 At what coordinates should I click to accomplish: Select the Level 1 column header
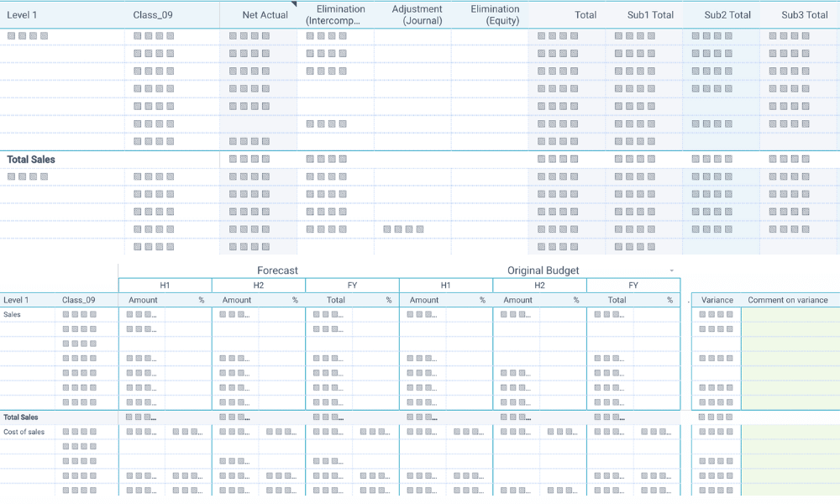pyautogui.click(x=23, y=14)
